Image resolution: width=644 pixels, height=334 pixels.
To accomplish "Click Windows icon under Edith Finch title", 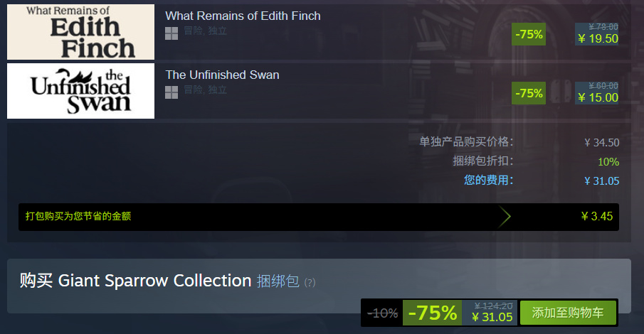I will click(x=171, y=33).
